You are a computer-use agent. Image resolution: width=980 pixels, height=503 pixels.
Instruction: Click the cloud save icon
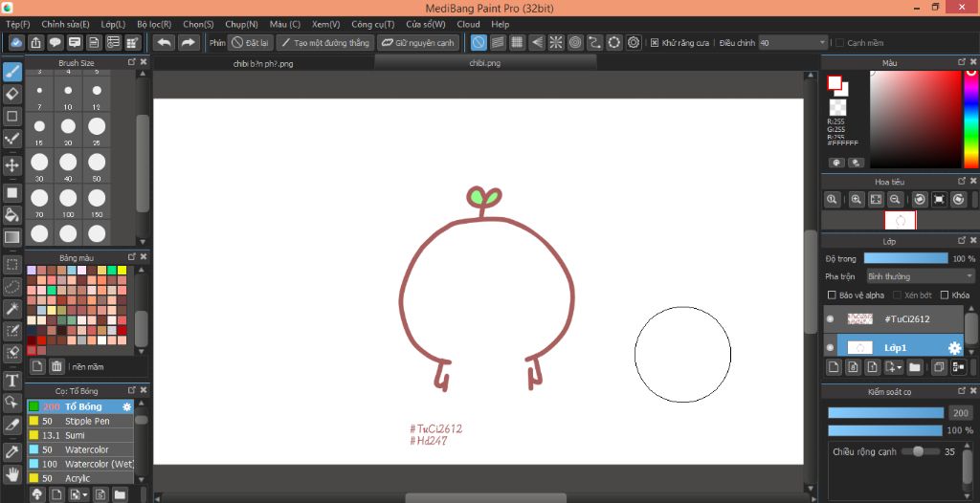(x=17, y=42)
